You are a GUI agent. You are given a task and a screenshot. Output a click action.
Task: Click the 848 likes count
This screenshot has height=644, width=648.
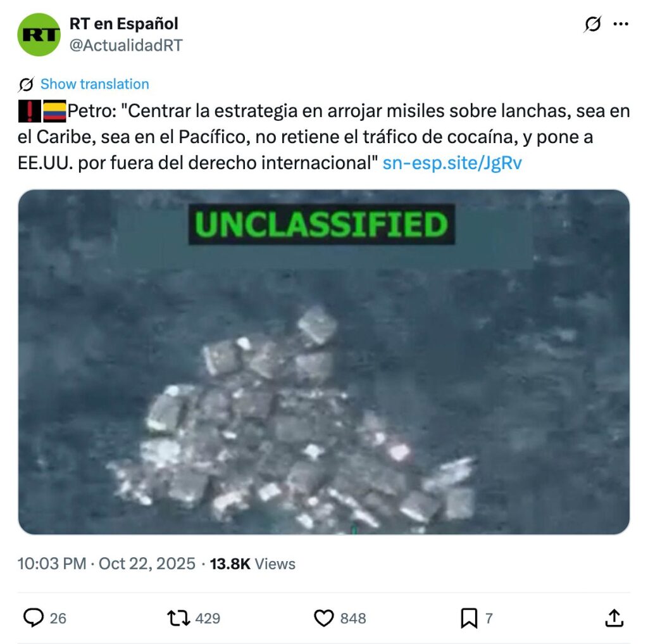point(353,619)
